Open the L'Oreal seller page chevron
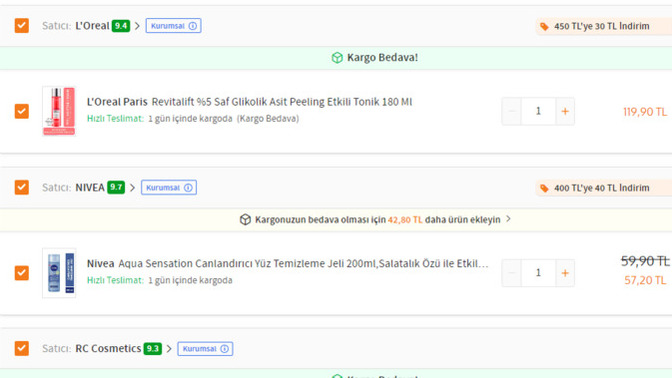 (x=137, y=26)
